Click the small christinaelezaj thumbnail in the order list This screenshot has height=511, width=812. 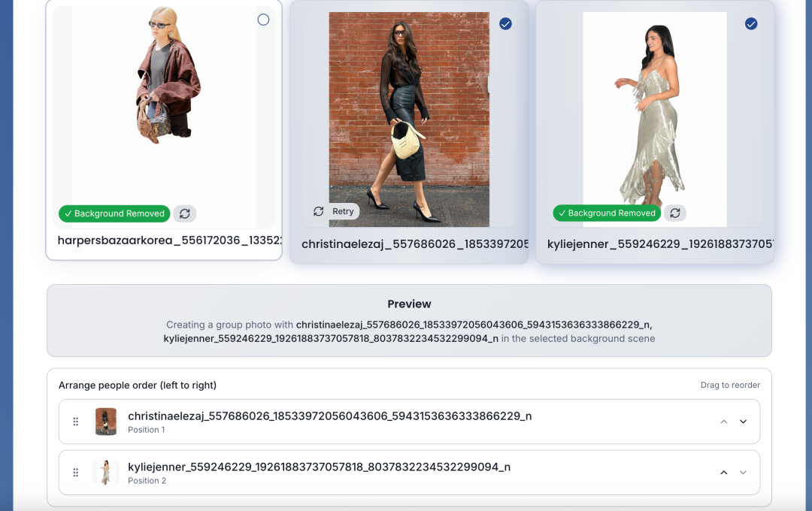tap(106, 422)
